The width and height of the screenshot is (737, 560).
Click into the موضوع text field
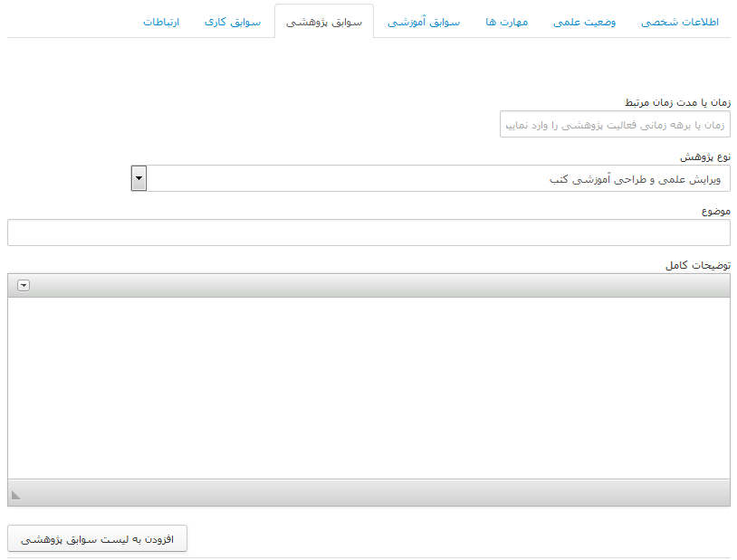point(368,233)
